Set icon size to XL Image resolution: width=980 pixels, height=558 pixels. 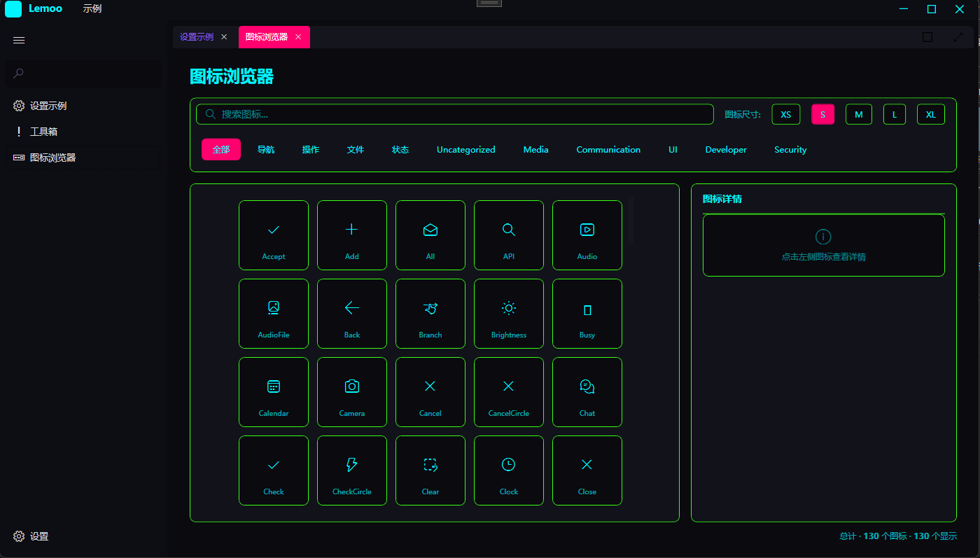click(x=931, y=114)
